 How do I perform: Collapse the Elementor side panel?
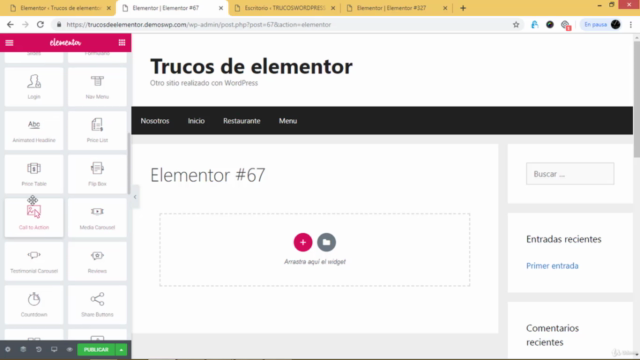[135, 197]
